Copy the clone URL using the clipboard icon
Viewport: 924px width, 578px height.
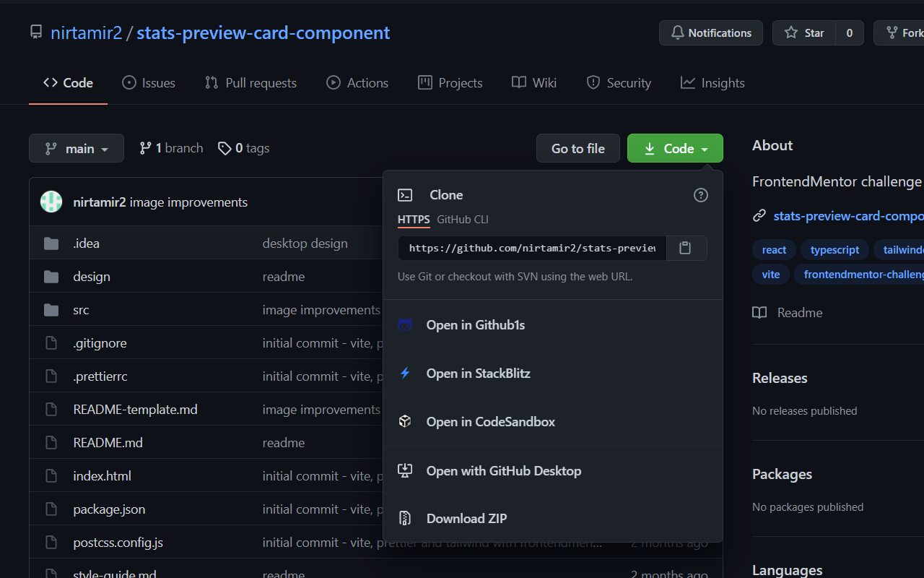[684, 248]
